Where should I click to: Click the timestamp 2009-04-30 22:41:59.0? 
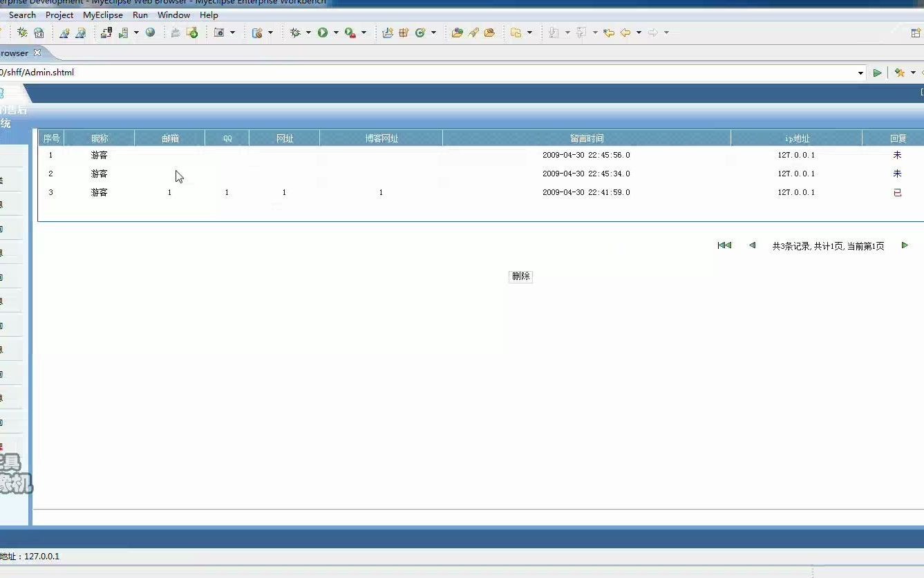pyautogui.click(x=586, y=192)
